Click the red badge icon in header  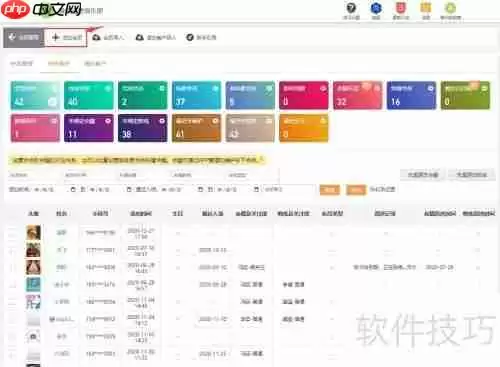tap(401, 8)
